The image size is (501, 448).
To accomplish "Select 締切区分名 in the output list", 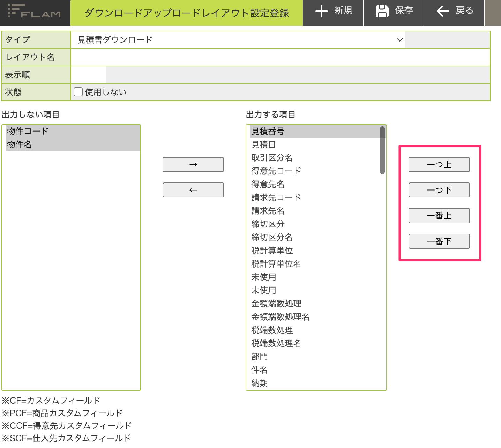I will pyautogui.click(x=315, y=237).
